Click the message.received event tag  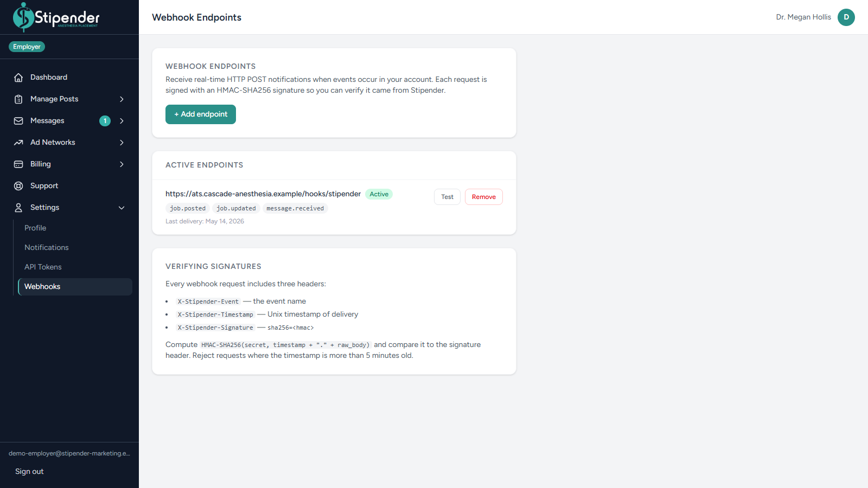[x=295, y=208]
